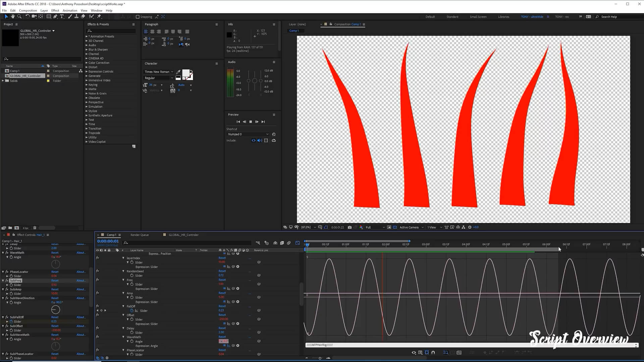
Task: Select the Brush tool
Action: coord(70,16)
